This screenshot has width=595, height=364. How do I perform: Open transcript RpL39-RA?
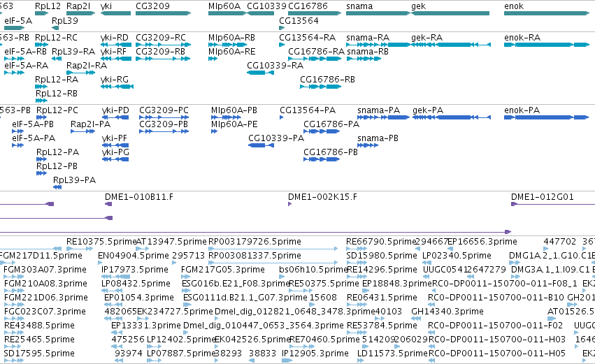click(x=57, y=59)
